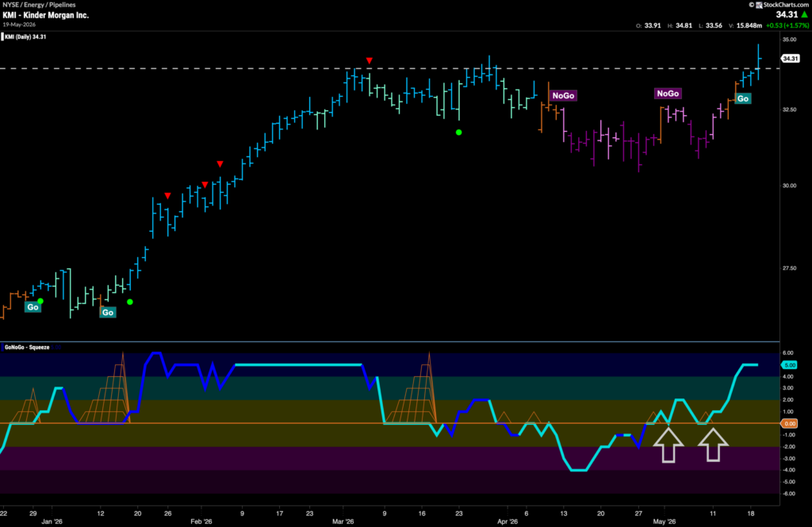Select the green dot near the January 19 bars
Image resolution: width=812 pixels, height=527 pixels.
pos(130,302)
